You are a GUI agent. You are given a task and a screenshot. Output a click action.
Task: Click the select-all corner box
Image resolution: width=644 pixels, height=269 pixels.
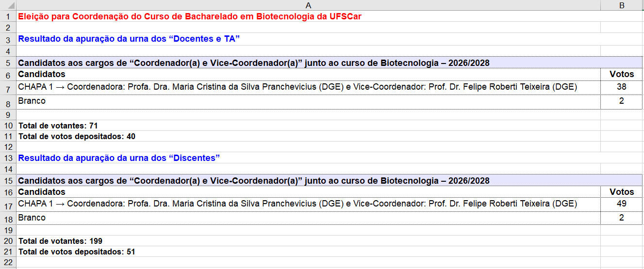(8, 5)
